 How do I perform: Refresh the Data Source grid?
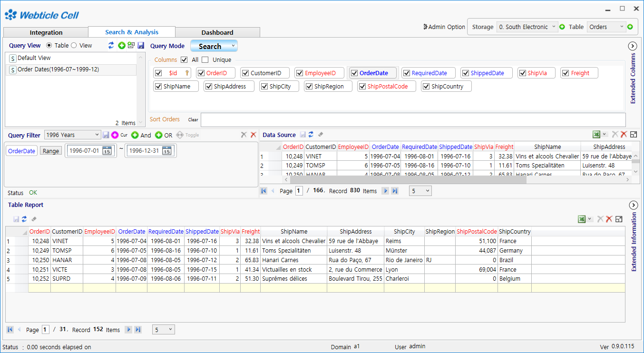coord(311,135)
